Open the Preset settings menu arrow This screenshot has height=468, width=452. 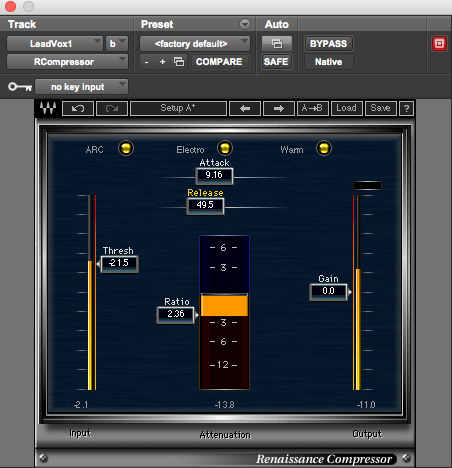pos(245,24)
